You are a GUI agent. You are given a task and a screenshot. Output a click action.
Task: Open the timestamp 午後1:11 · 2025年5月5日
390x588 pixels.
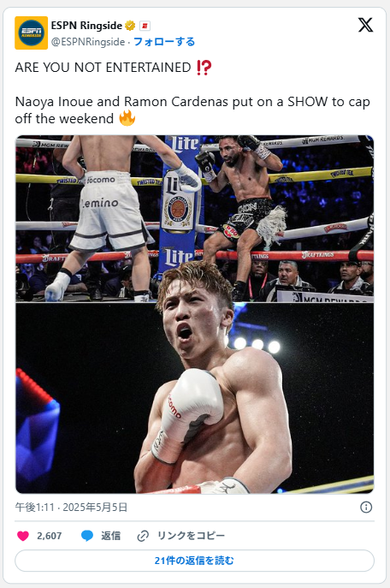pyautogui.click(x=71, y=508)
